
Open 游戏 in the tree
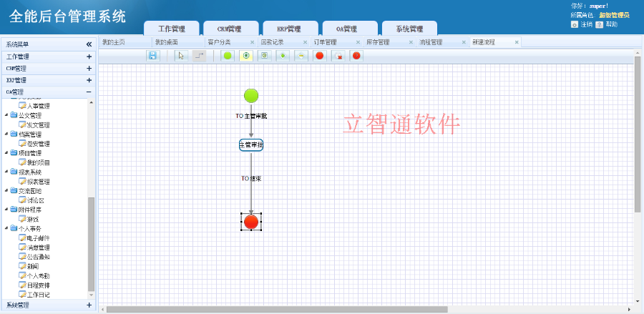(x=33, y=220)
